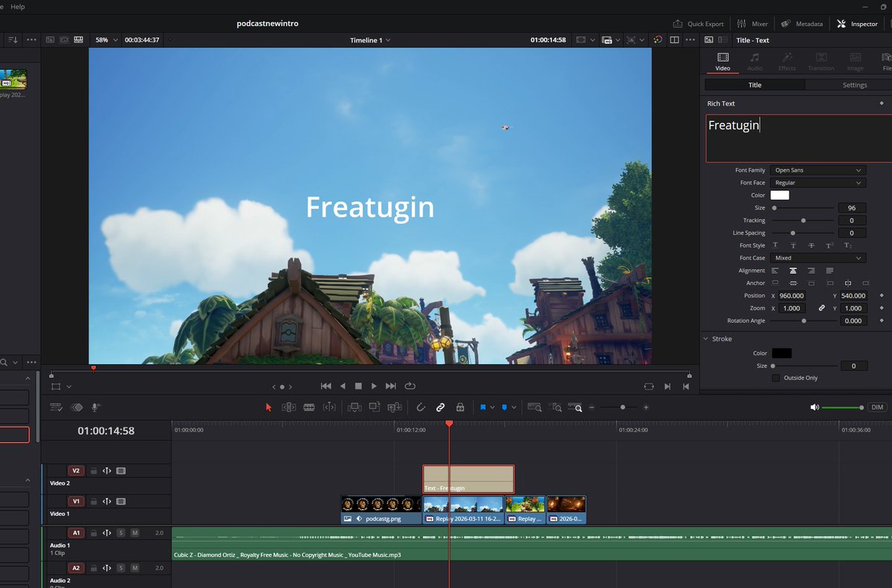Viewport: 892px width, 588px height.
Task: Enable the Outside Only stroke checkbox
Action: [x=776, y=378]
